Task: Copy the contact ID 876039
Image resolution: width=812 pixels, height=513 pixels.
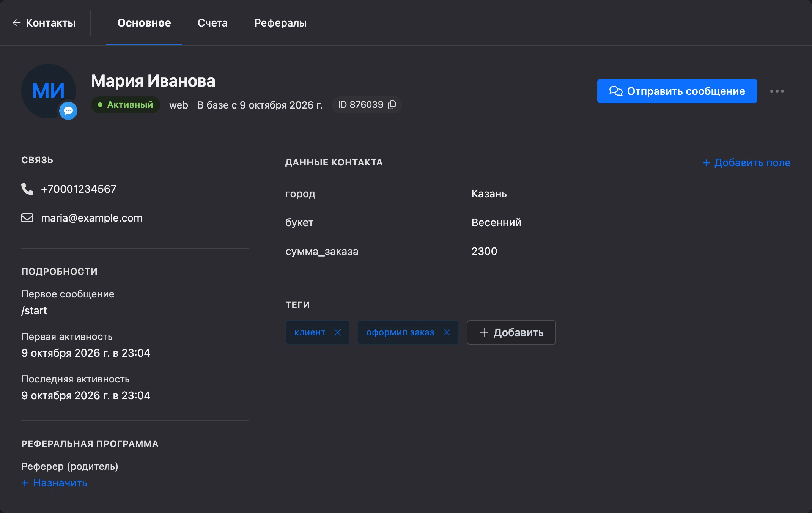Action: click(392, 105)
